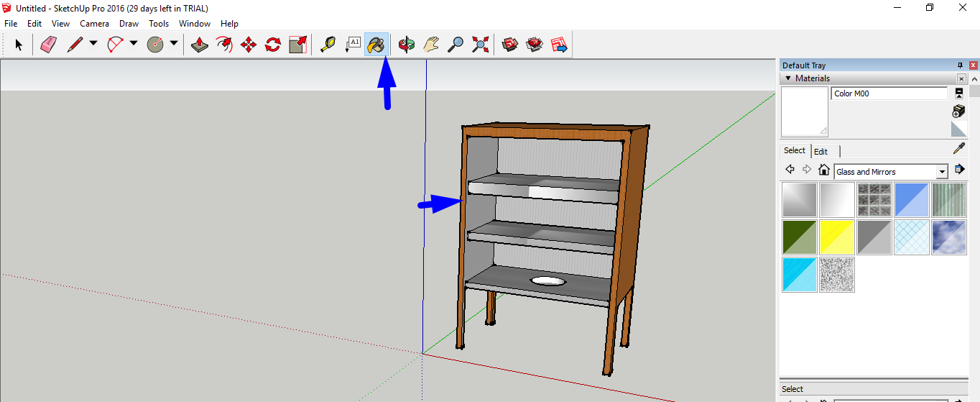This screenshot has width=980, height=402.
Task: Set the default material swatch
Action: coord(958,129)
